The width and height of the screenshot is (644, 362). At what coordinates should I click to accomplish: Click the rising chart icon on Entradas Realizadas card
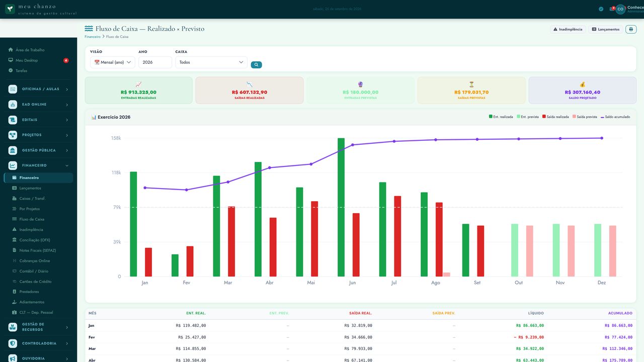[139, 84]
